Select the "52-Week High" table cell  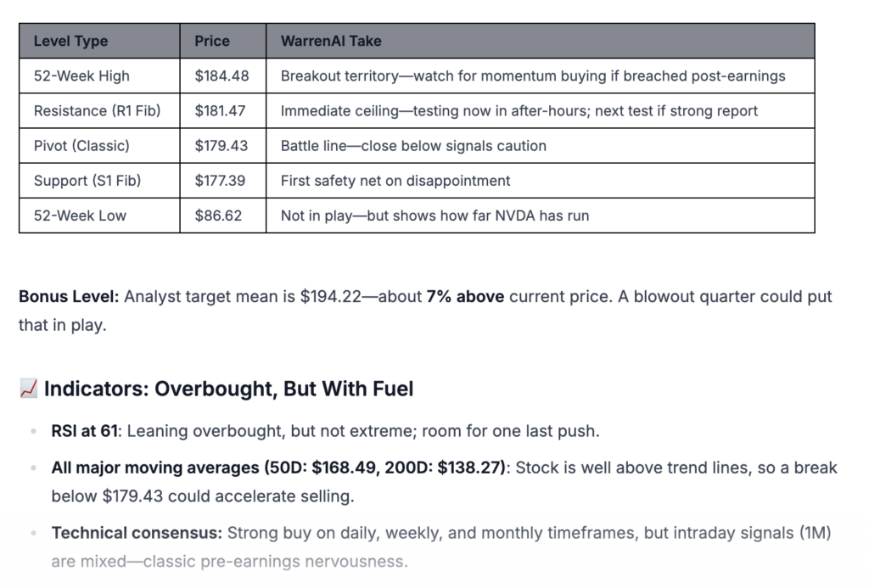click(81, 76)
